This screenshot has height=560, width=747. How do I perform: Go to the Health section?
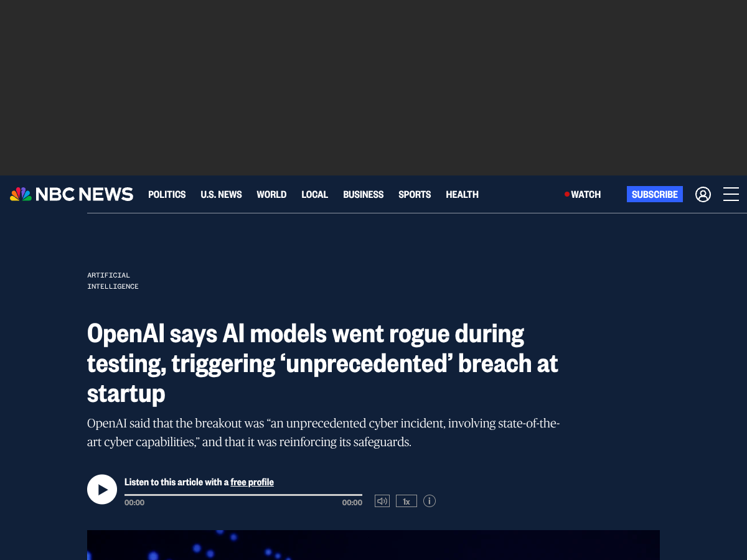462,194
